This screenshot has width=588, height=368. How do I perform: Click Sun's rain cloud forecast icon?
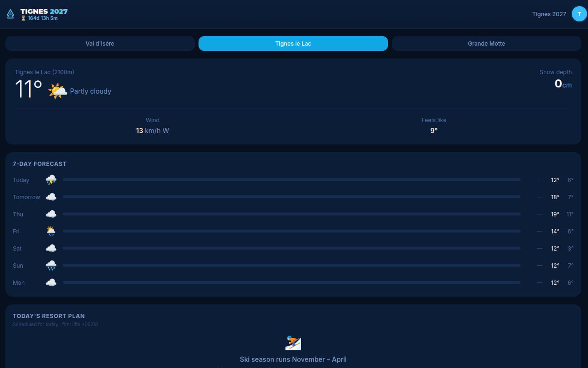51,266
